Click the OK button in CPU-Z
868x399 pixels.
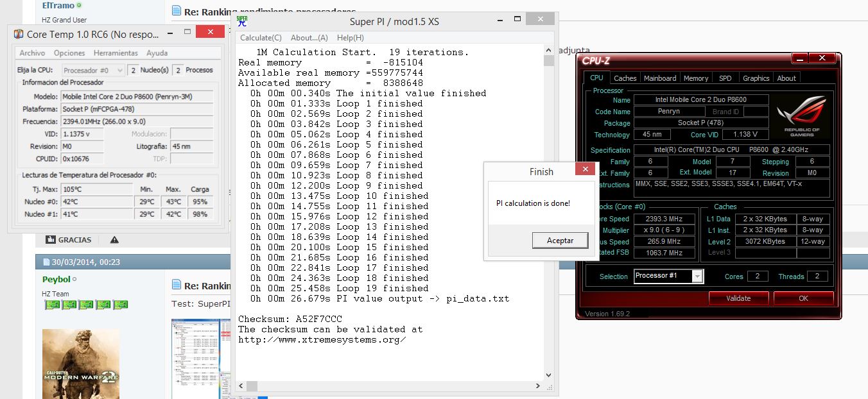click(x=803, y=298)
